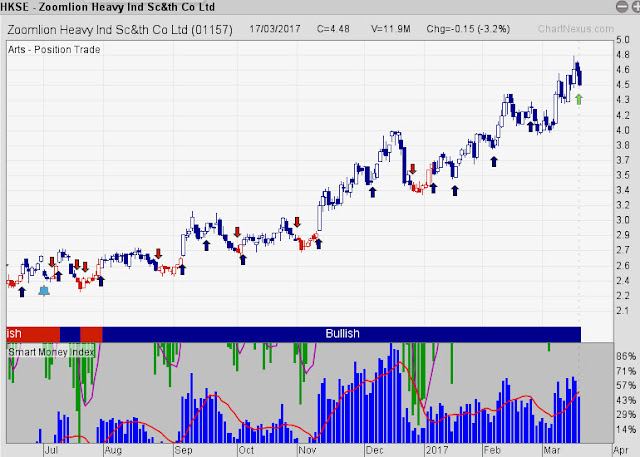Click the change value Chg=-0.15 (-3.2%)
The width and height of the screenshot is (640, 457).
468,29
